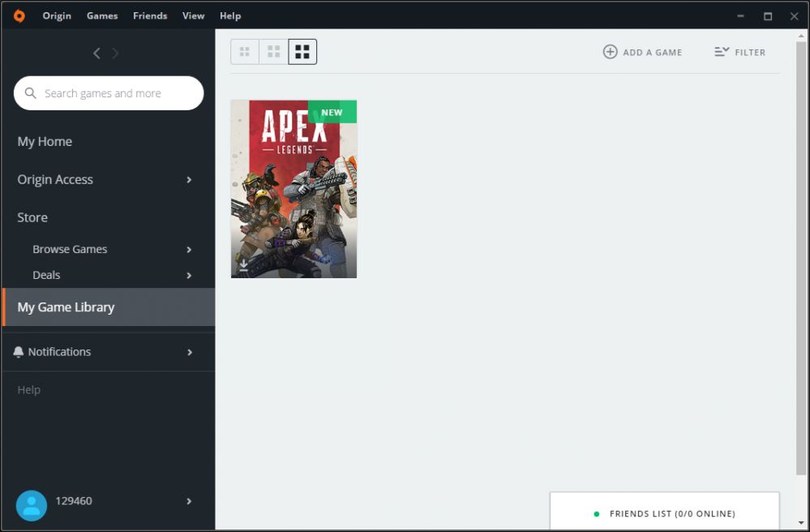Go back with the left arrow
This screenshot has height=532, width=810.
tap(96, 54)
